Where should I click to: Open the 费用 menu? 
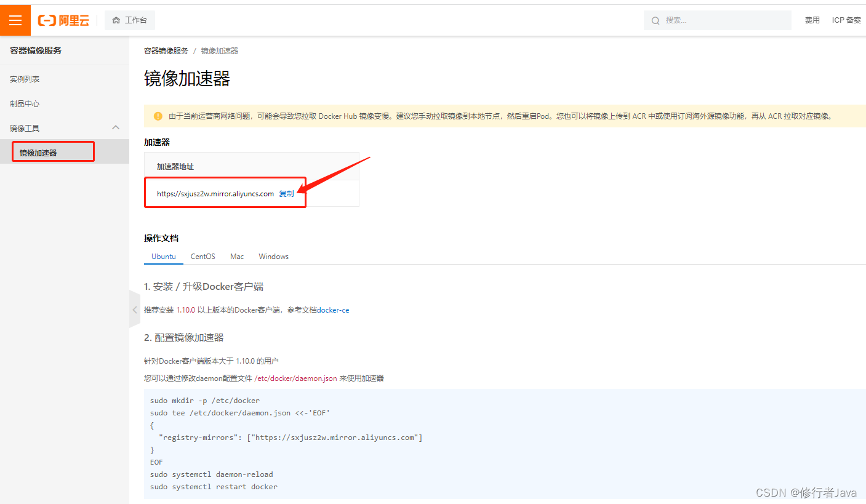tap(812, 20)
